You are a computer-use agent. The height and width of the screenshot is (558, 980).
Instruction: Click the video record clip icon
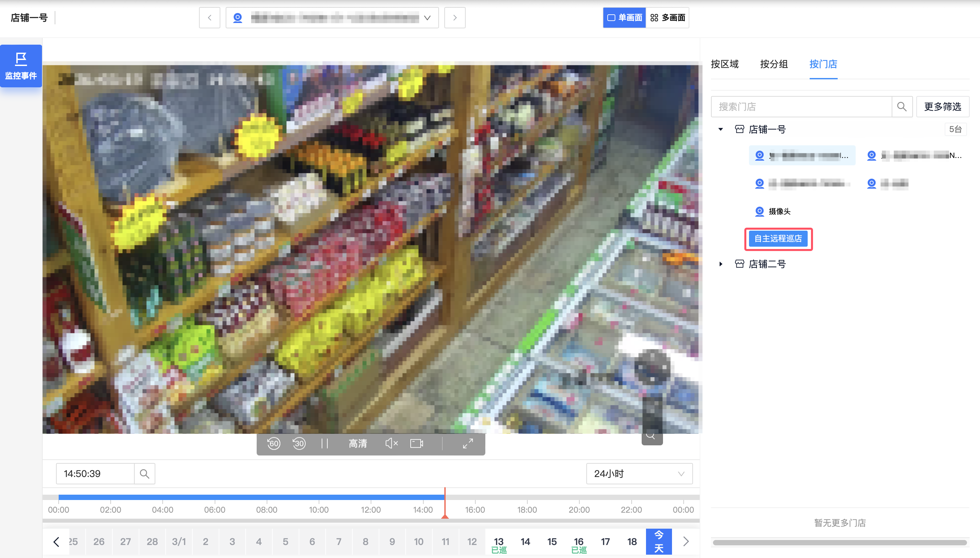click(416, 443)
